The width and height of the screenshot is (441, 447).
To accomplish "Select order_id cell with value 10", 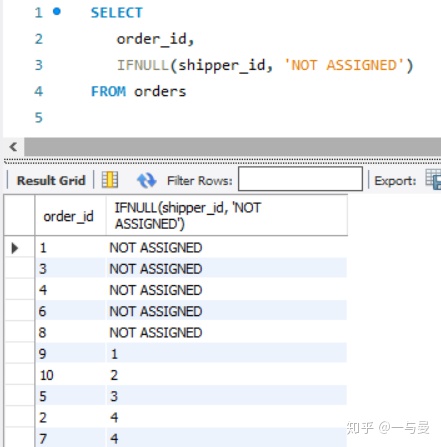I will (70, 375).
